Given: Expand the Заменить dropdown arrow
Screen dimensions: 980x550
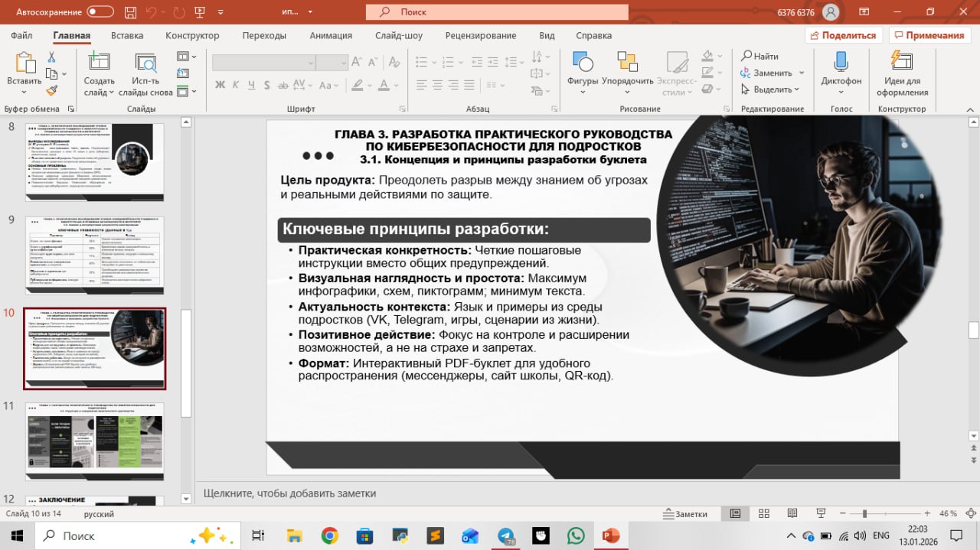Looking at the screenshot, I should click(802, 73).
